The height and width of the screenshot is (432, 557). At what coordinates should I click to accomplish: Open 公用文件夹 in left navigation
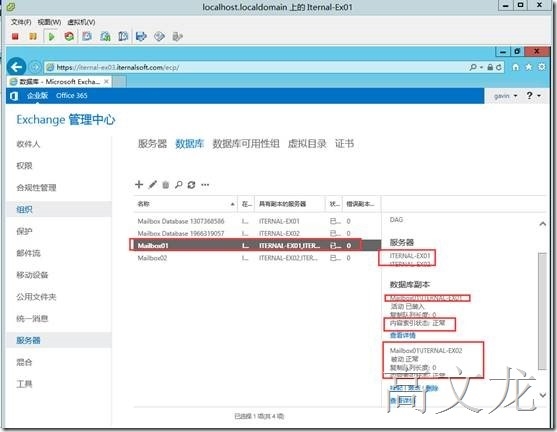pyautogui.click(x=36, y=297)
